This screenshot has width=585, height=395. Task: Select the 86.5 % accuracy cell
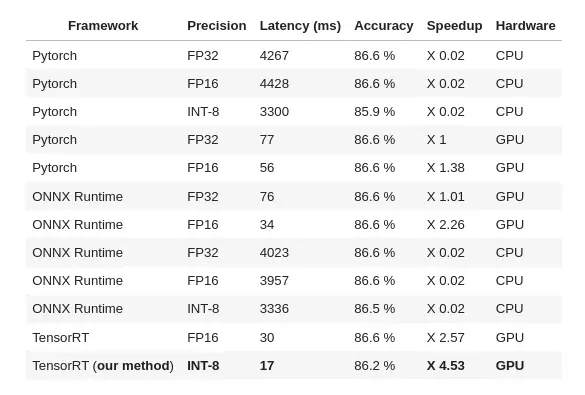pyautogui.click(x=375, y=308)
